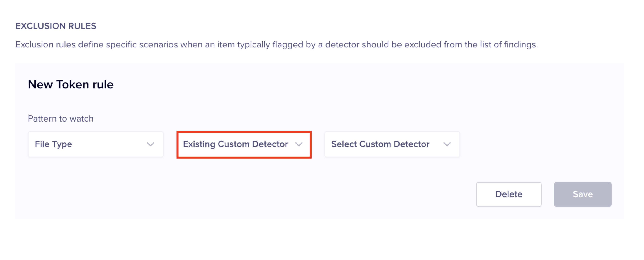Click the Existing Custom Detector chevron arrow
644x260 pixels.
click(299, 144)
